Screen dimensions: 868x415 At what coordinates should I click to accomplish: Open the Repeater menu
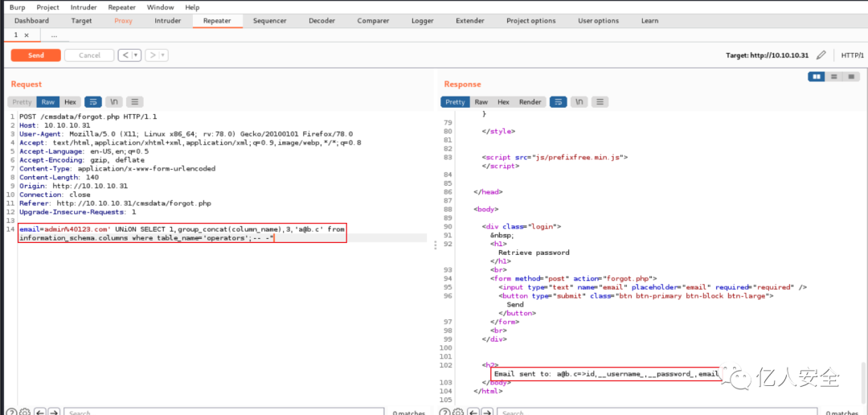(x=122, y=7)
